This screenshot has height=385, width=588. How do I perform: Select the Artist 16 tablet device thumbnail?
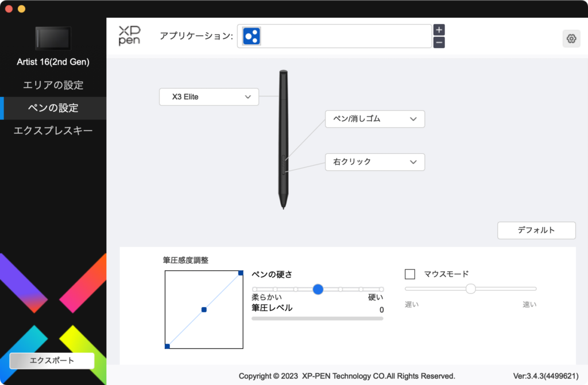(53, 38)
